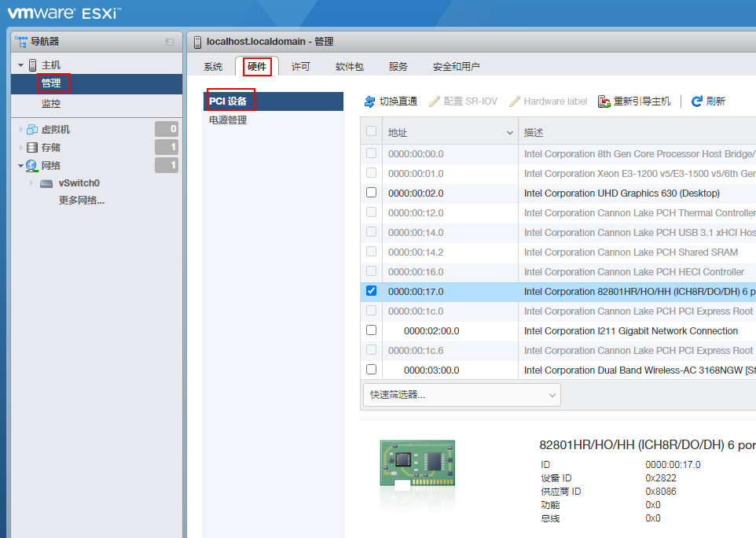Click the localhost.localdomain host icon
The image size is (756, 538).
[x=197, y=42]
